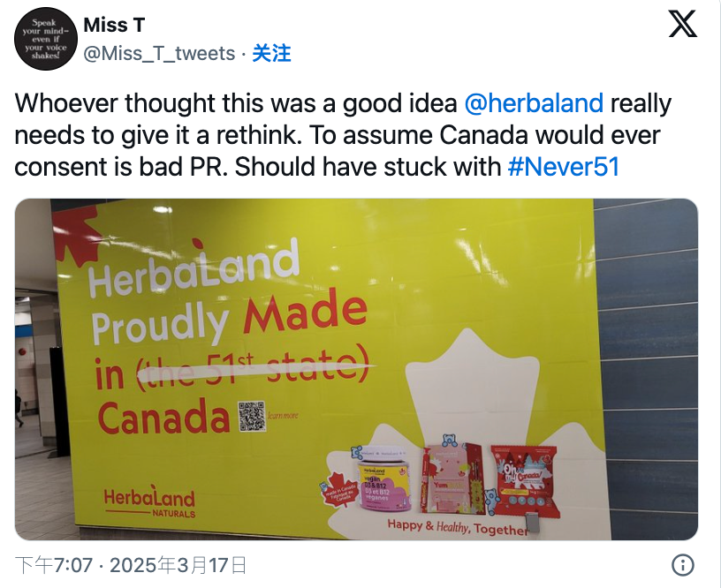Click the X logo icon
The width and height of the screenshot is (721, 588).
coord(682,25)
